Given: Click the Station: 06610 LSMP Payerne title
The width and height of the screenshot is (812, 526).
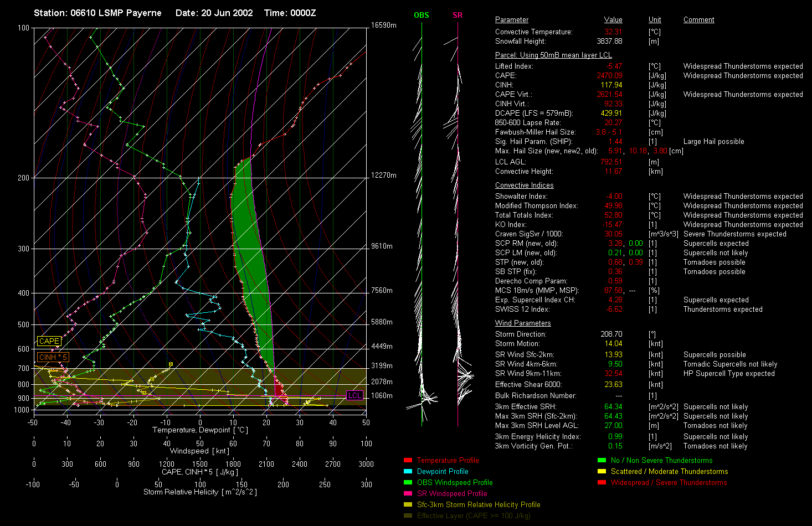Looking at the screenshot, I should tap(97, 13).
